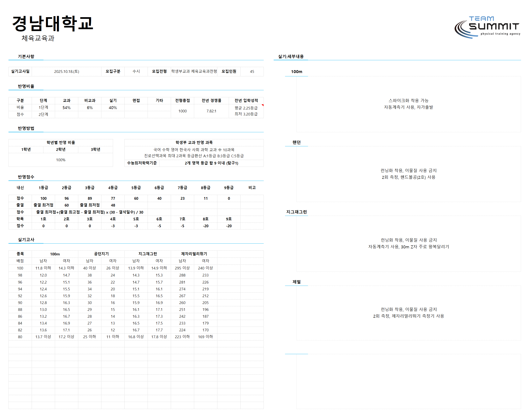Click 국어 수학 영어 한국사 subjects line
This screenshot has width=532, height=416.
click(x=194, y=150)
